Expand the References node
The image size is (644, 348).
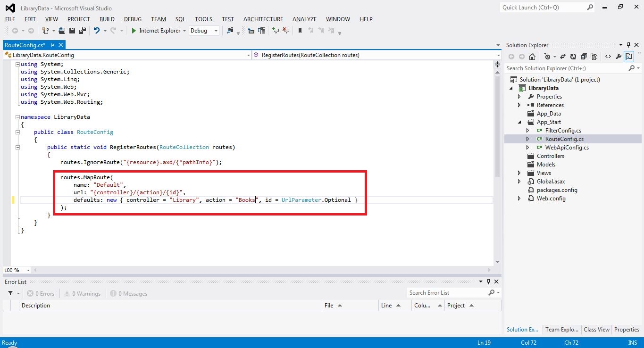coord(519,105)
